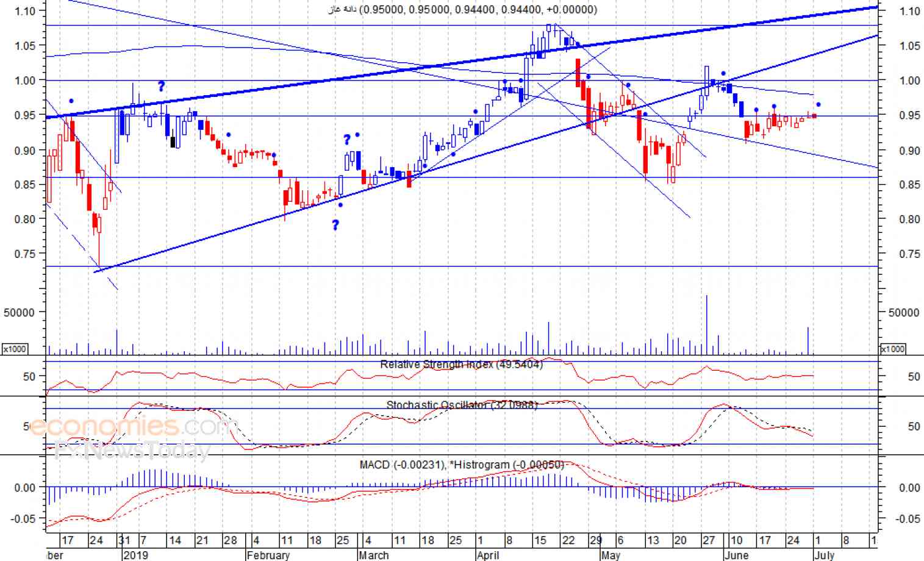This screenshot has width=924, height=561.
Task: Click the "x1000" box on the right volume axis
Action: (892, 349)
